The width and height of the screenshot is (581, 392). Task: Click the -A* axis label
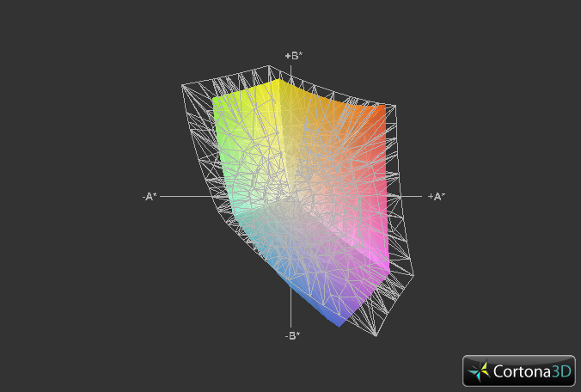[x=150, y=196]
